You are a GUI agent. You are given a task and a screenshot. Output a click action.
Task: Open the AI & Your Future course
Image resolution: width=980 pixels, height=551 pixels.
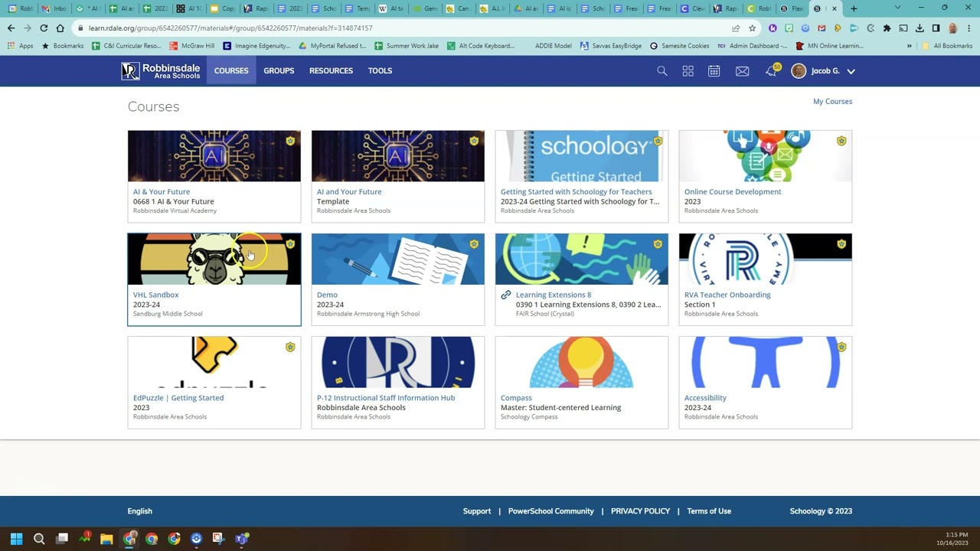162,192
